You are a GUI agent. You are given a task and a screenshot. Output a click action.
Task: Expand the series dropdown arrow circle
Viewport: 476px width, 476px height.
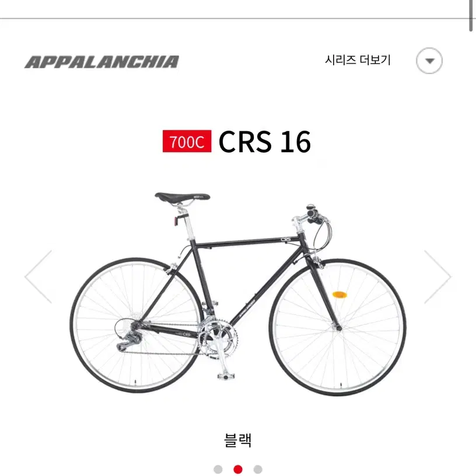click(429, 61)
